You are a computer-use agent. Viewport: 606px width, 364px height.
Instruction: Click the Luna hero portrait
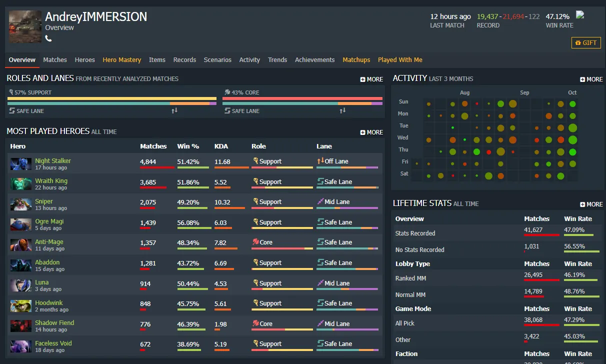(21, 285)
